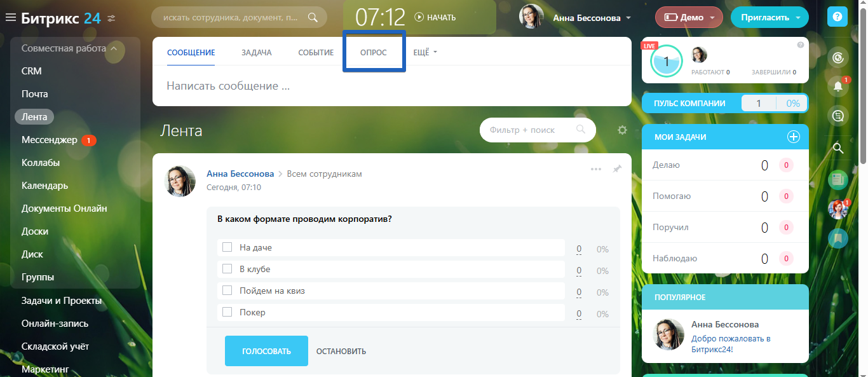
Task: Select the ЗАДАЧА tab
Action: pyautogui.click(x=257, y=52)
